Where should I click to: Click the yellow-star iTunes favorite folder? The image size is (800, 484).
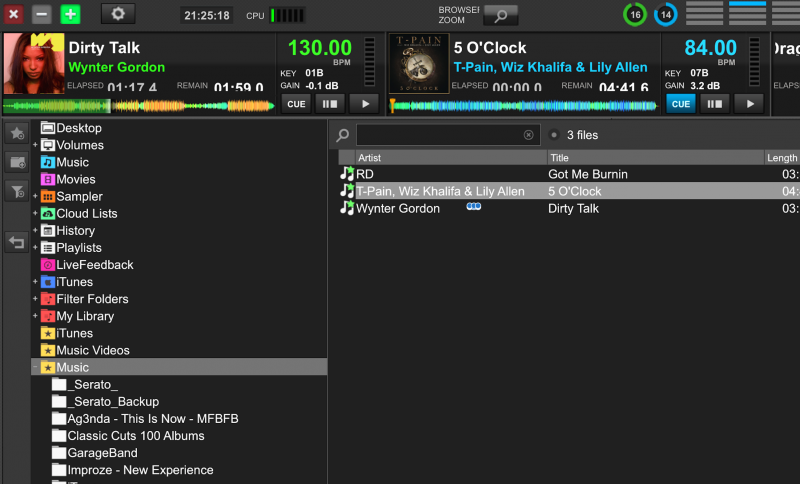click(66, 333)
